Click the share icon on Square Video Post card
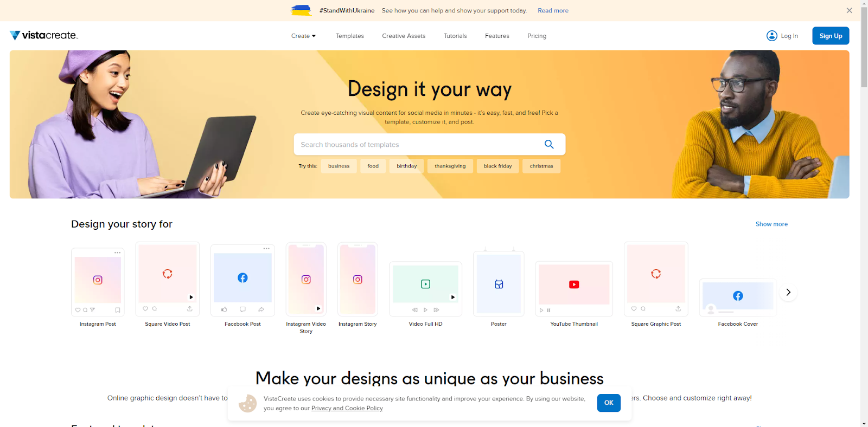Image resolution: width=868 pixels, height=427 pixels. point(190,308)
